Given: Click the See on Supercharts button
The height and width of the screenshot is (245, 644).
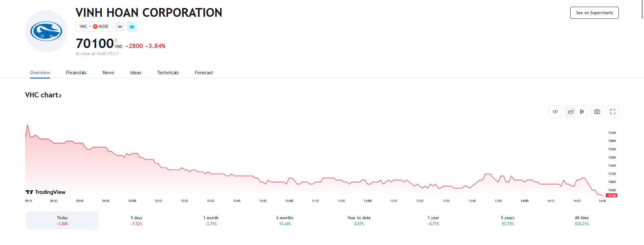Looking at the screenshot, I should click(x=594, y=13).
